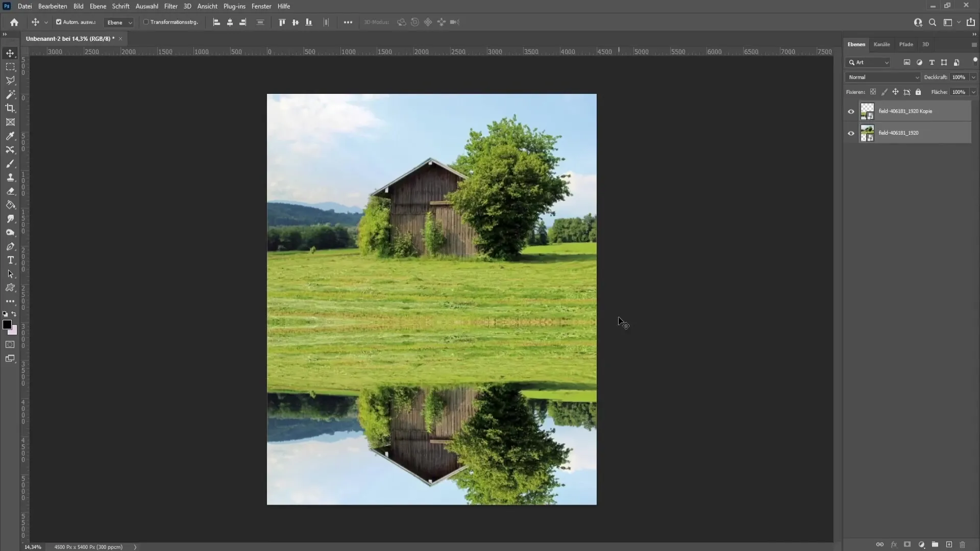Image resolution: width=980 pixels, height=551 pixels.
Task: Click the Pfade tab
Action: tap(906, 44)
